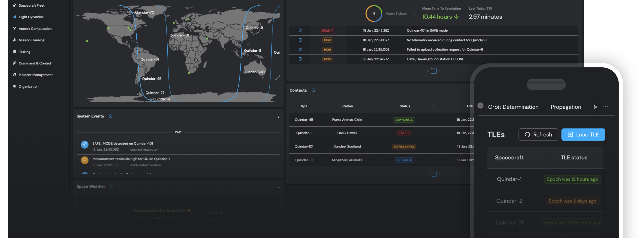This screenshot has height=243, width=644.
Task: Click the Measurement residuals orange event icon
Action: tap(85, 160)
